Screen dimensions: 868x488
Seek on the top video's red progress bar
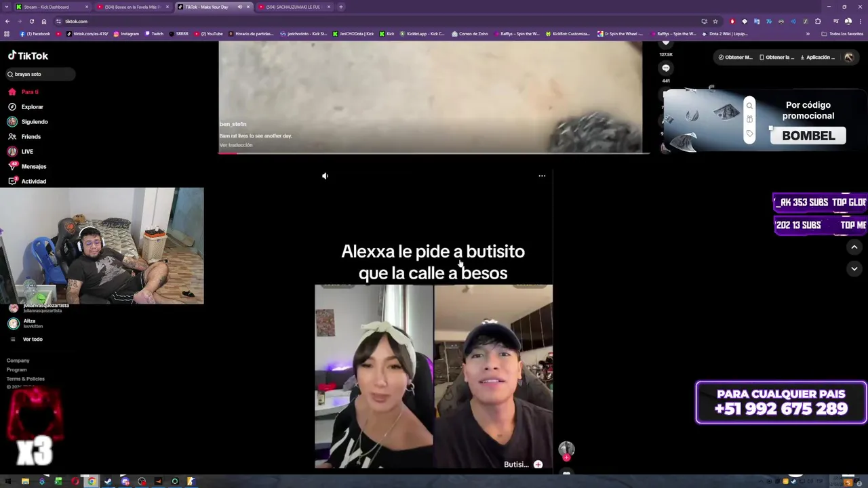(434, 152)
